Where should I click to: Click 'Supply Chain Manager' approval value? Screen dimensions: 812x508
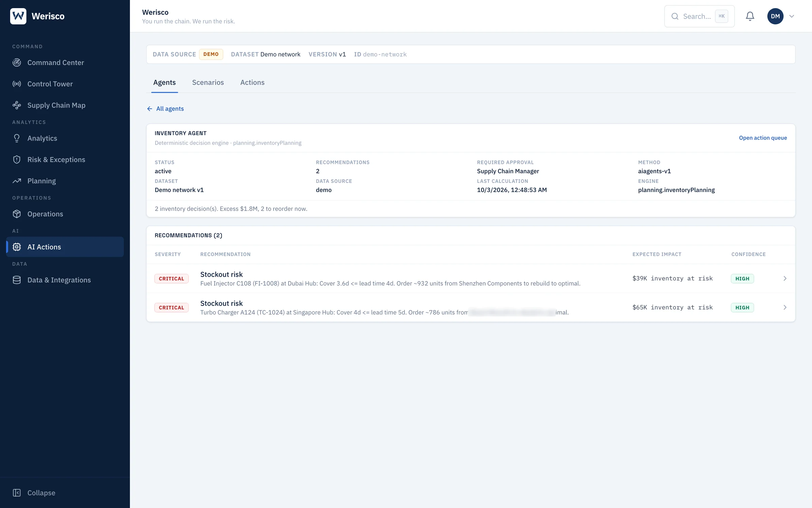pyautogui.click(x=508, y=171)
